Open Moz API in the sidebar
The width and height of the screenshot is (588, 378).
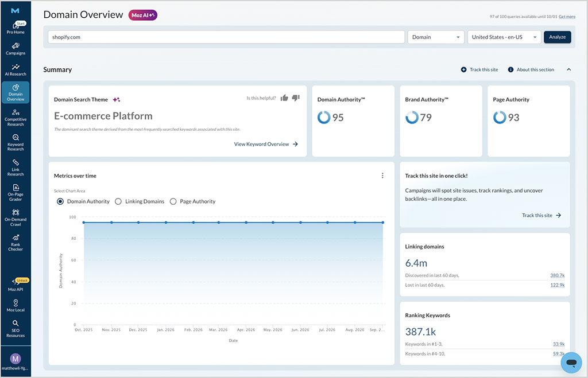(16, 285)
